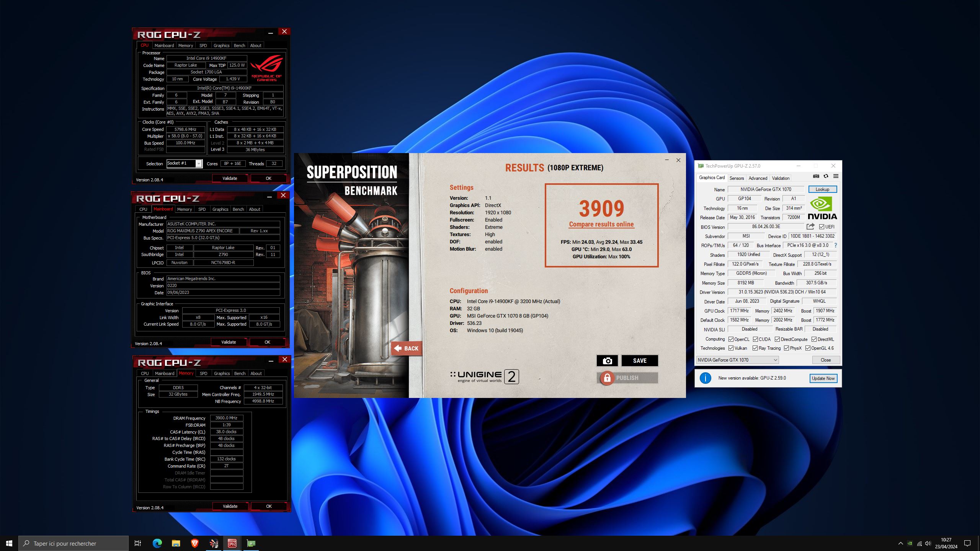Toggle the CUDA checkbox

(755, 339)
